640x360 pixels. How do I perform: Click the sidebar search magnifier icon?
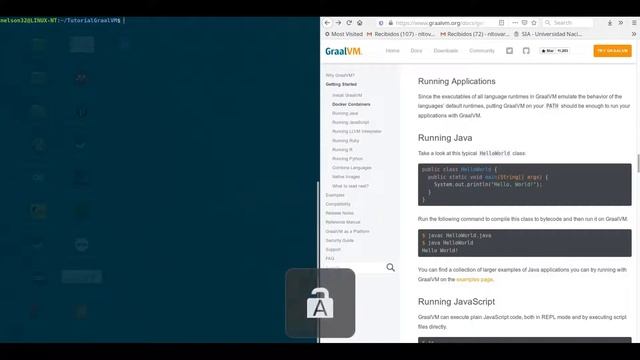point(390,267)
